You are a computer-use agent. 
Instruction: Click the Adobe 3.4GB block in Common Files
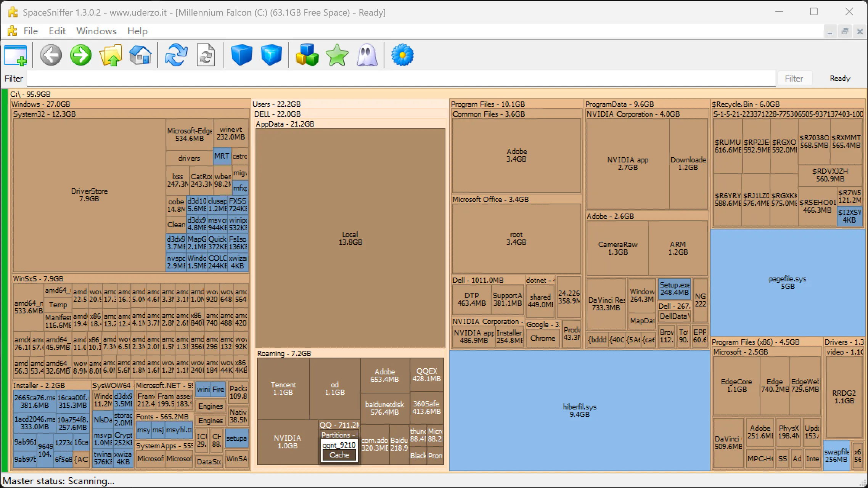click(x=516, y=155)
